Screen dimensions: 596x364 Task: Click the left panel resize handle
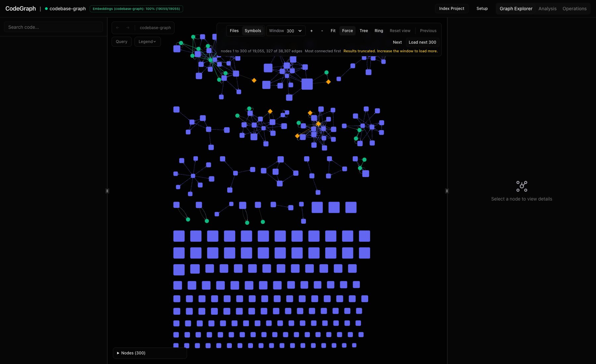[107, 191]
